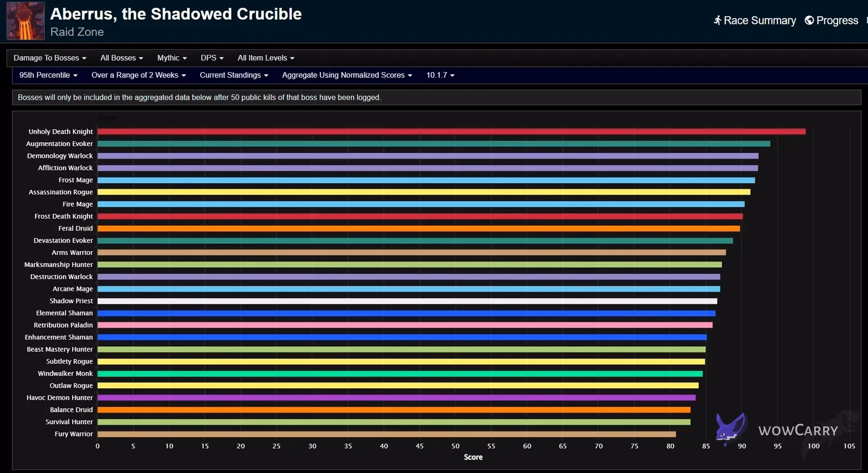Select the Demonology Warlock bar
The height and width of the screenshot is (473, 868).
pos(428,156)
